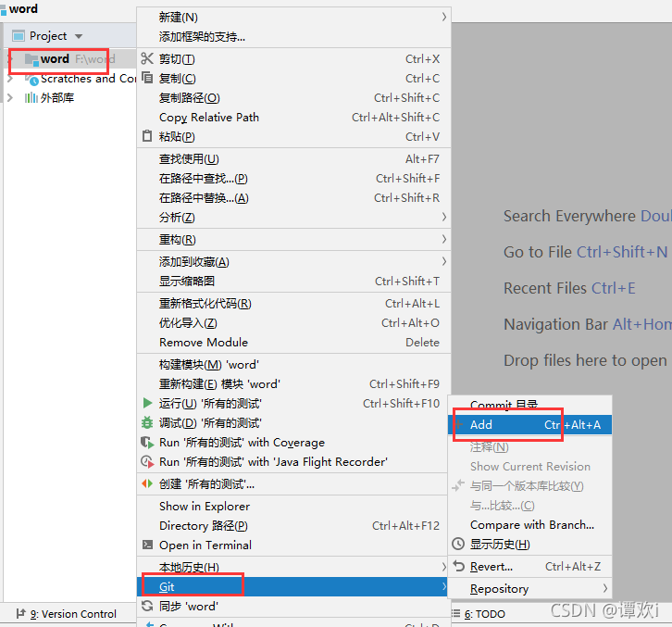The height and width of the screenshot is (627, 672).
Task: Select 显示缩略图 menu item
Action: click(x=293, y=281)
